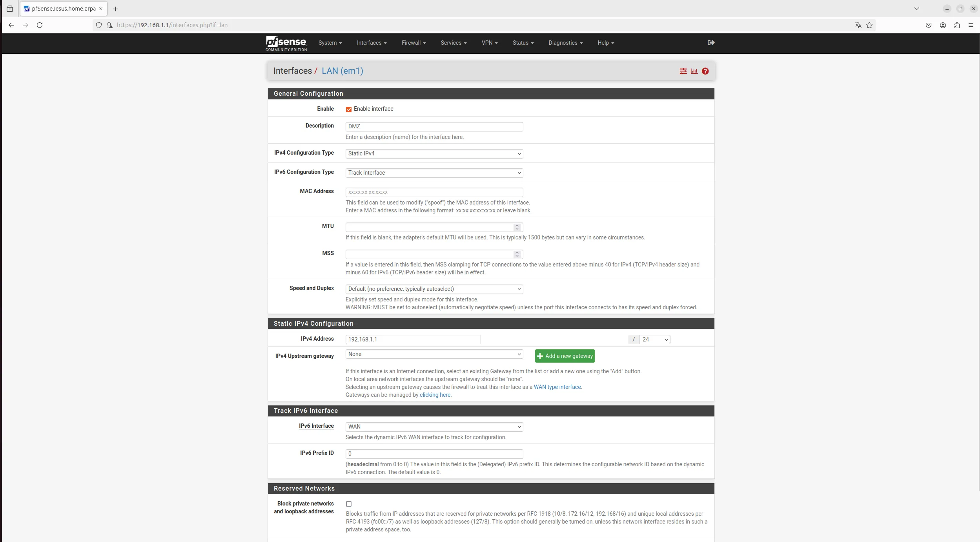This screenshot has height=542, width=980.
Task: Click the General Configuration section header
Action: 491,94
